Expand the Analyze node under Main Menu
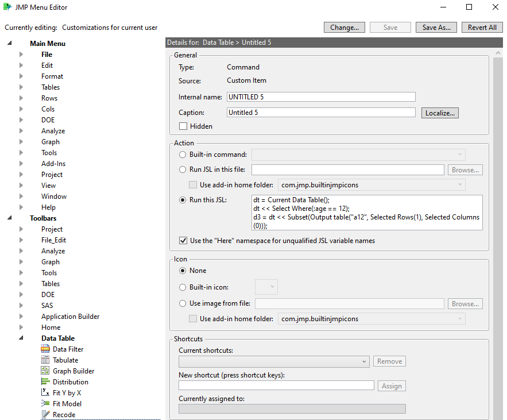The image size is (507, 420). (21, 131)
